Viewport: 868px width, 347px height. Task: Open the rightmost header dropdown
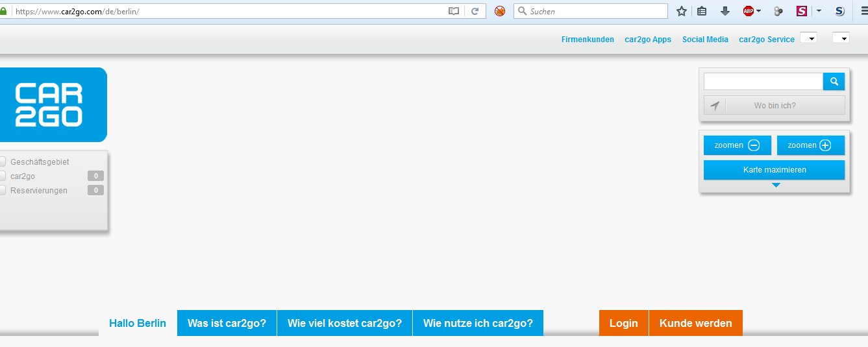pyautogui.click(x=841, y=38)
